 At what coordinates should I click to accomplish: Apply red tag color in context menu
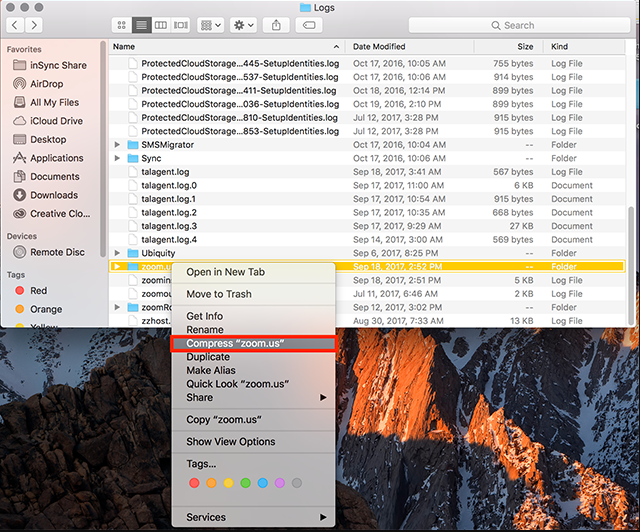[194, 483]
